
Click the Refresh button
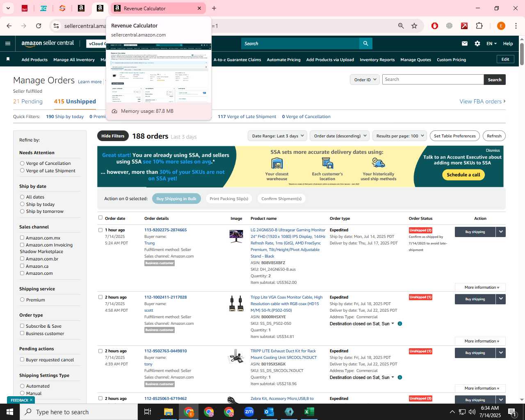click(x=494, y=136)
